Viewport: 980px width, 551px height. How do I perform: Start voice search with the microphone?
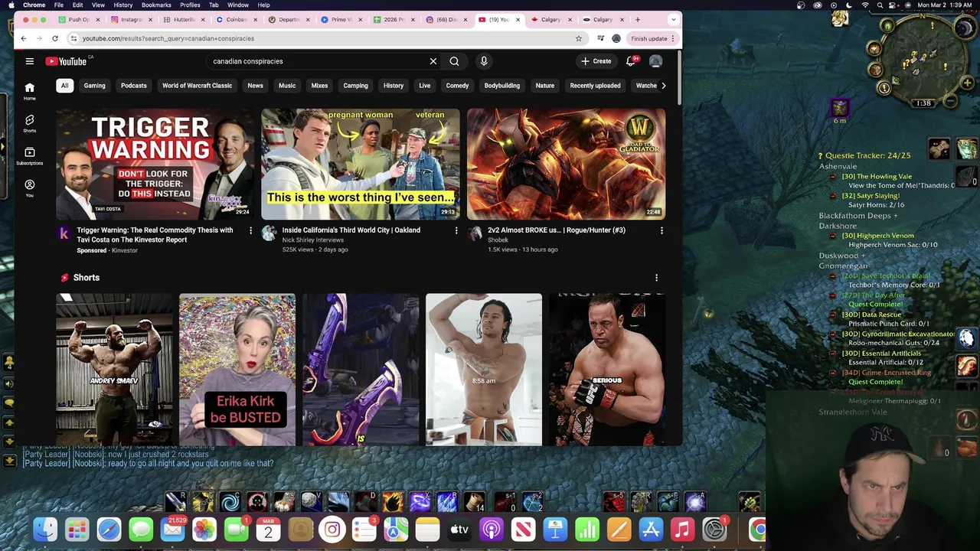[484, 61]
